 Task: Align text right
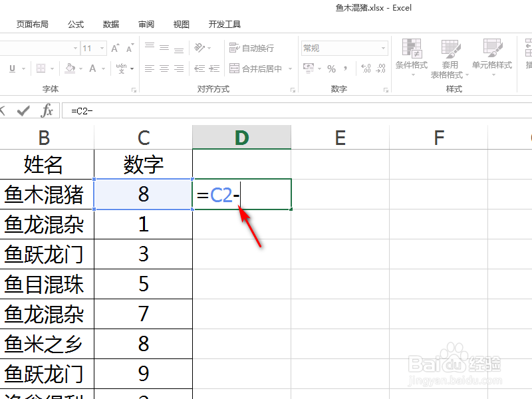179,68
